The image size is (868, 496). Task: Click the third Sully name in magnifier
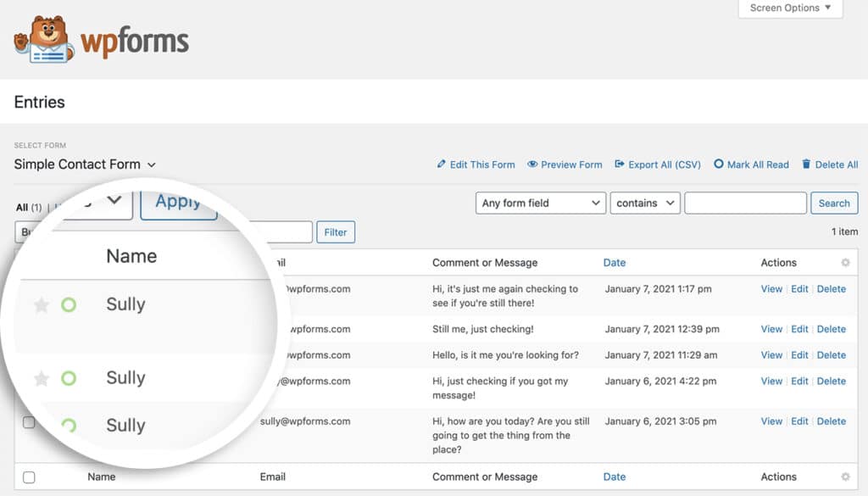click(x=125, y=425)
